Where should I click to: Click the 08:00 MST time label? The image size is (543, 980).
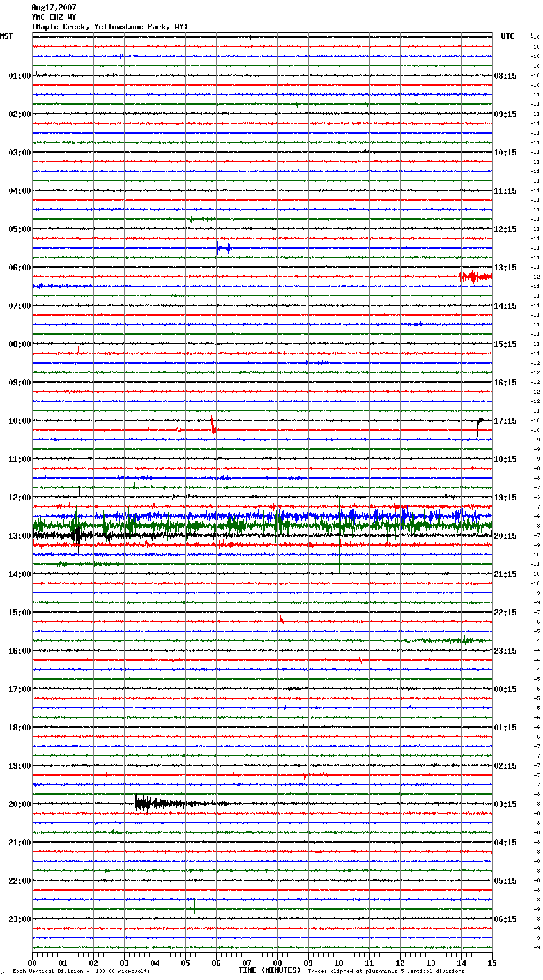tap(20, 344)
